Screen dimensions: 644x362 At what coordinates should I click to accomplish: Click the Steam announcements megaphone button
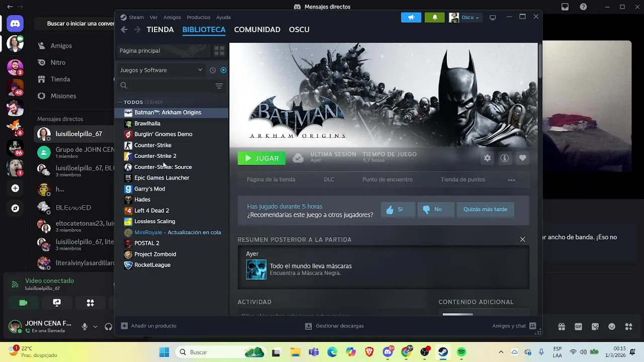coord(411,17)
